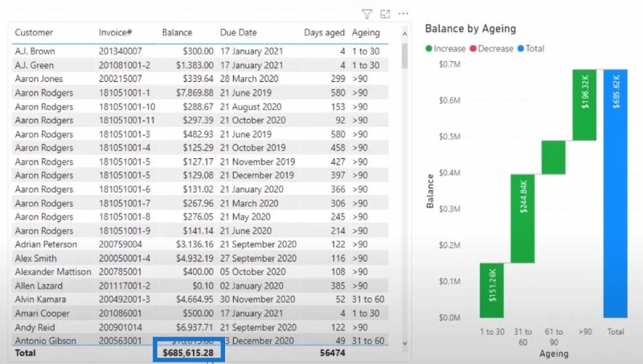The width and height of the screenshot is (643, 364).
Task: Select the Alvin Kamara customer cell
Action: (x=40, y=299)
